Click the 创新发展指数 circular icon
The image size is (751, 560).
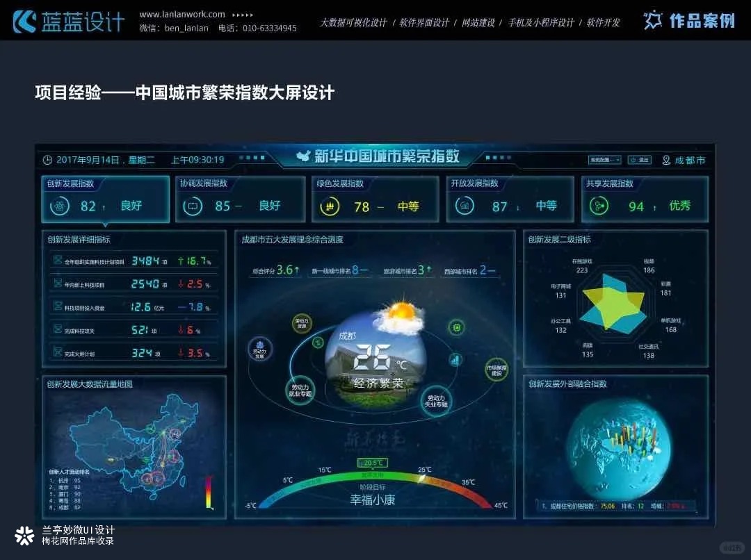(59, 206)
